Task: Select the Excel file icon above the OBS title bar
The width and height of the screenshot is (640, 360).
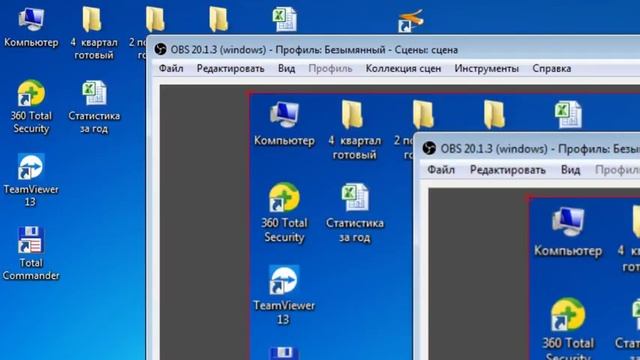Action: pos(284,19)
